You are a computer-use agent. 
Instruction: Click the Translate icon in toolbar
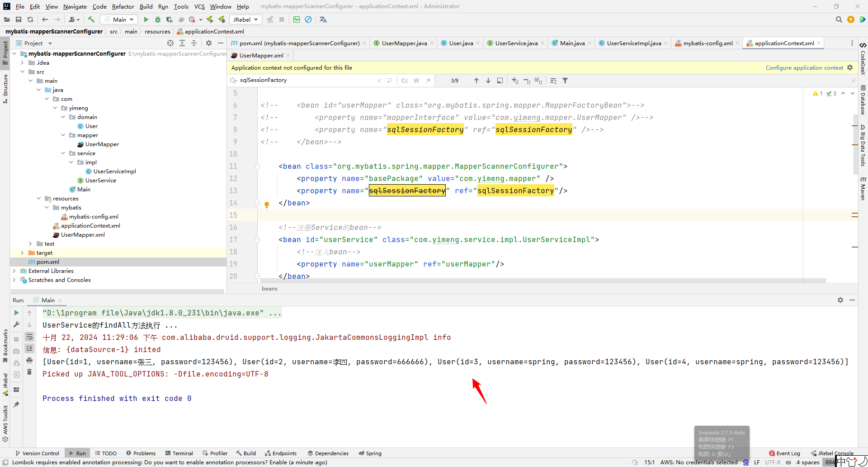click(x=323, y=19)
